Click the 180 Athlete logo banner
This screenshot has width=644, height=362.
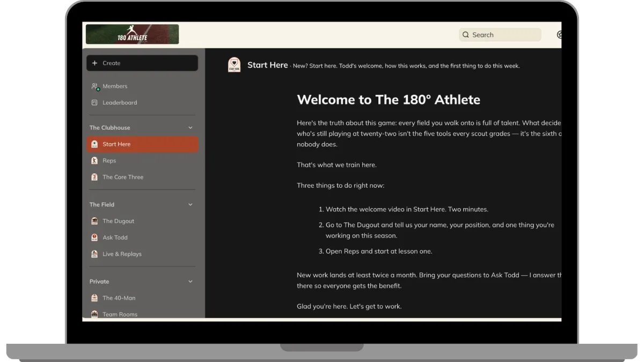click(x=132, y=34)
